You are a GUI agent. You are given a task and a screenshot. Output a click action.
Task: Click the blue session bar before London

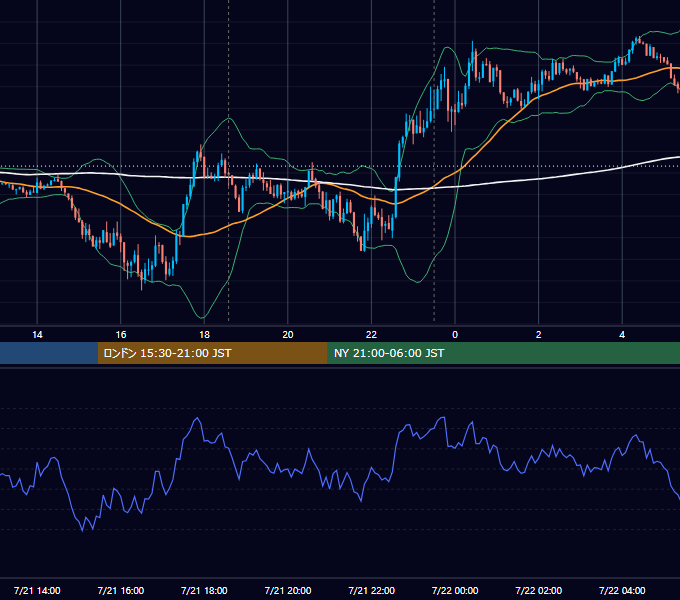49,353
